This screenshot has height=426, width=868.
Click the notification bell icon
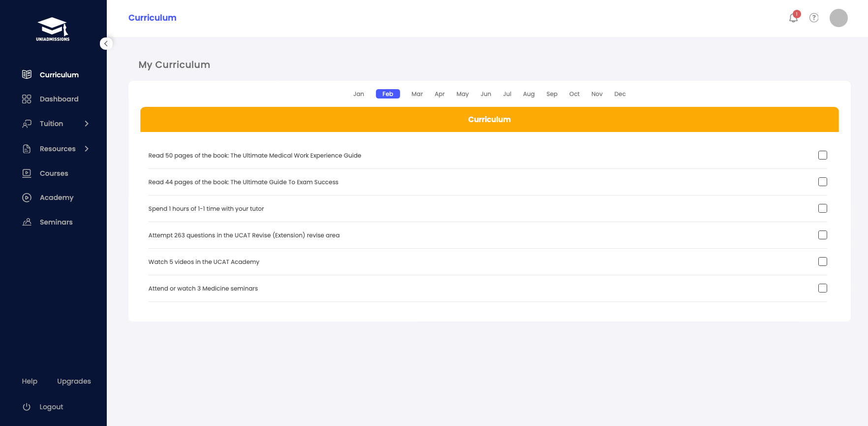(x=793, y=18)
